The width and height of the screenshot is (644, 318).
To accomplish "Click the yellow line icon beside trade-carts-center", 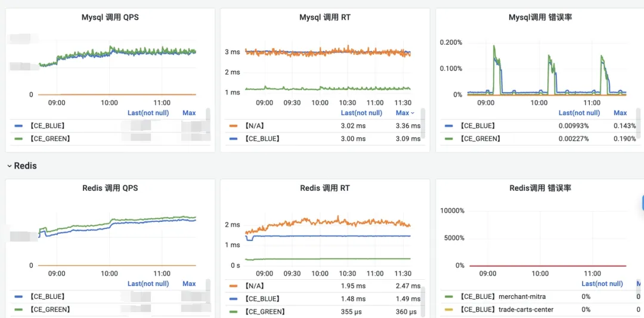I will pyautogui.click(x=449, y=310).
